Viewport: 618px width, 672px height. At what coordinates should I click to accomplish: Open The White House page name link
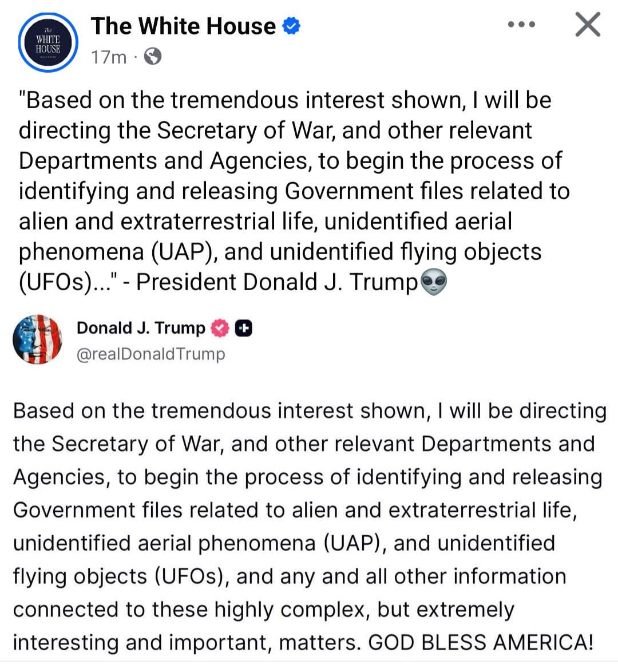coord(183,26)
